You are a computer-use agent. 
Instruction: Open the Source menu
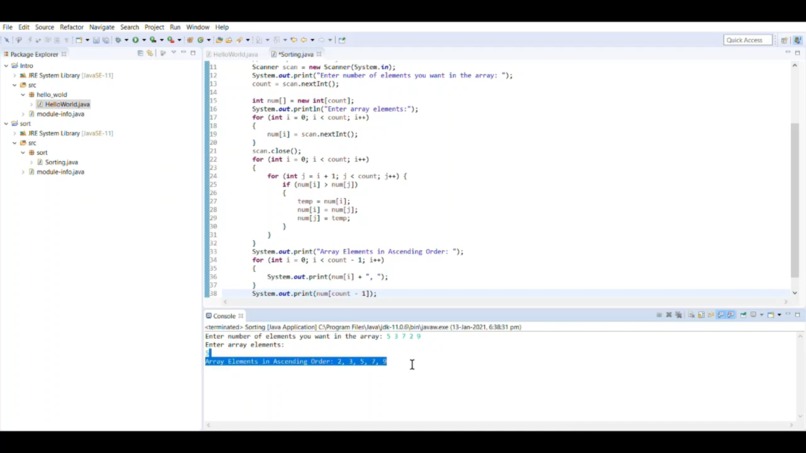[44, 27]
